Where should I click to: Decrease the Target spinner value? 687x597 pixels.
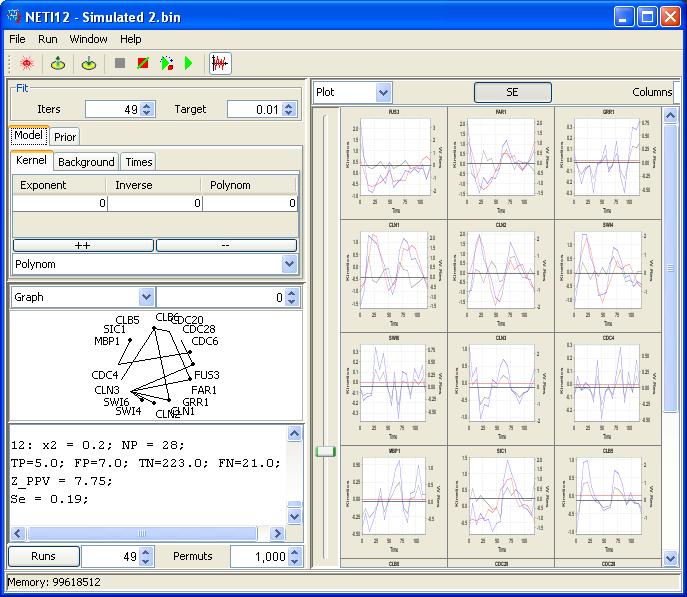coord(289,113)
